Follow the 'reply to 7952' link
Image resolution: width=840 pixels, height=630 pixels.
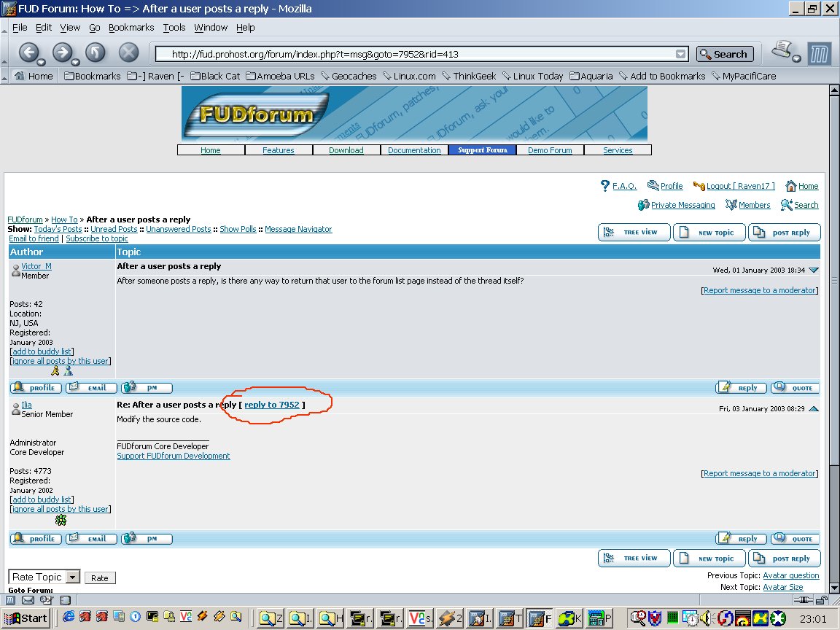point(271,405)
